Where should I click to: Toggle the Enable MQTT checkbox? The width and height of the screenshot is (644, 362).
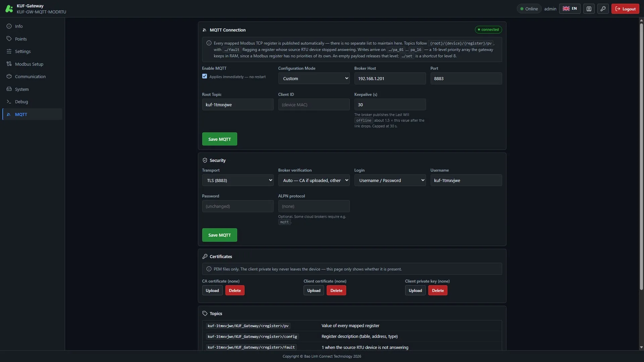(205, 76)
